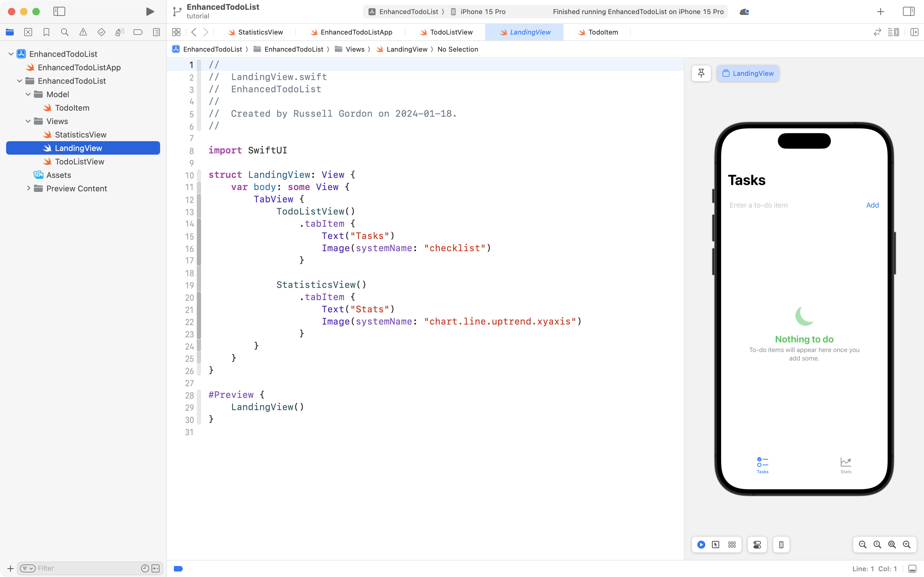The height and width of the screenshot is (577, 924).
Task: Zoom the preview to actual size
Action: coord(876,545)
